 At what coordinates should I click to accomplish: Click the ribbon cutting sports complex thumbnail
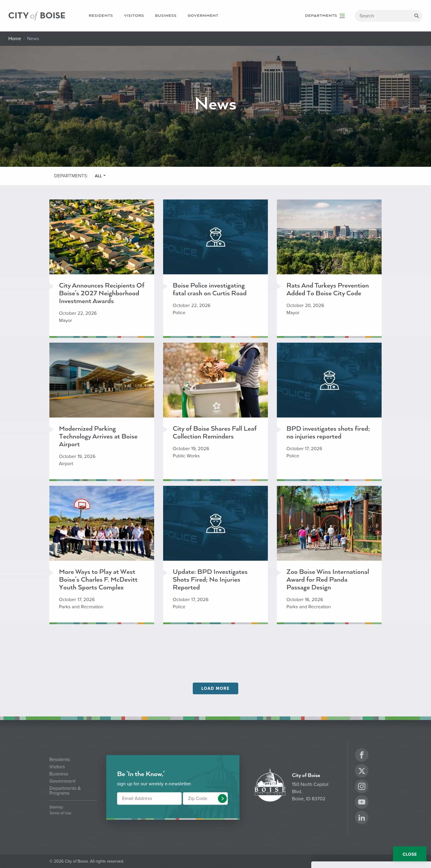[102, 523]
